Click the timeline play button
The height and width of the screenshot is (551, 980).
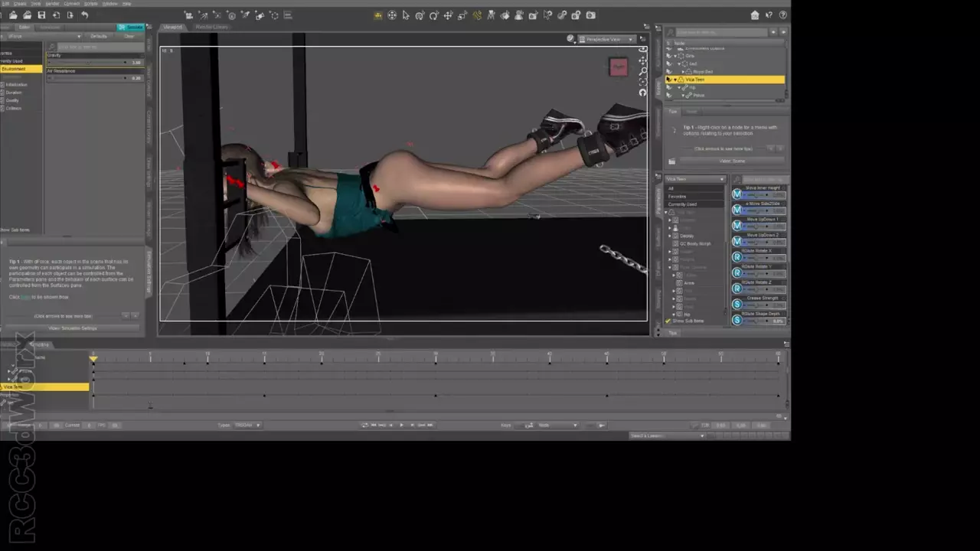tap(401, 425)
